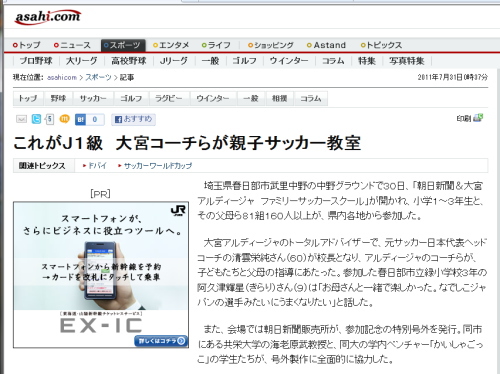Select the サッカー sports sub-tab
500x374 pixels.
(x=93, y=98)
